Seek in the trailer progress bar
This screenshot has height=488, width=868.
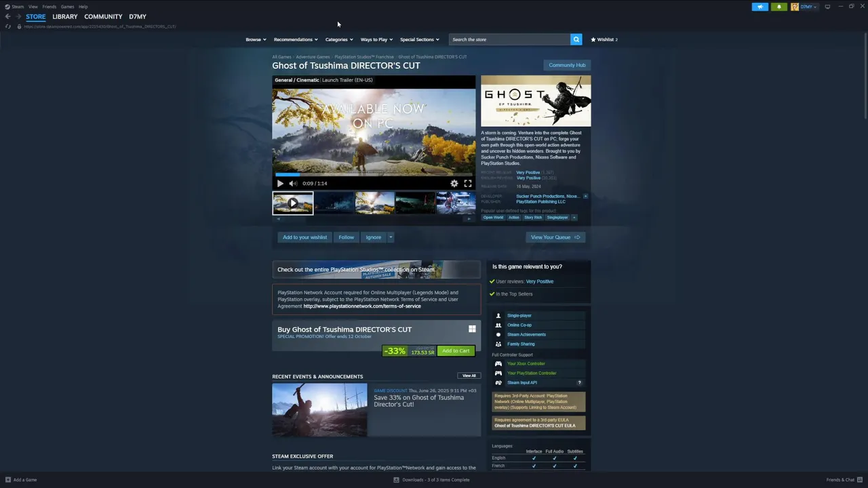click(374, 174)
